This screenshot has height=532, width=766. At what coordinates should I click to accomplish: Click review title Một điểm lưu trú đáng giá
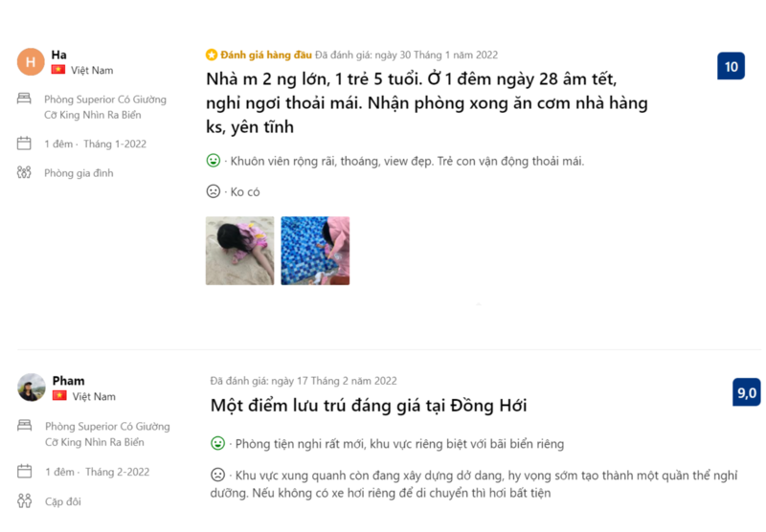[369, 406]
